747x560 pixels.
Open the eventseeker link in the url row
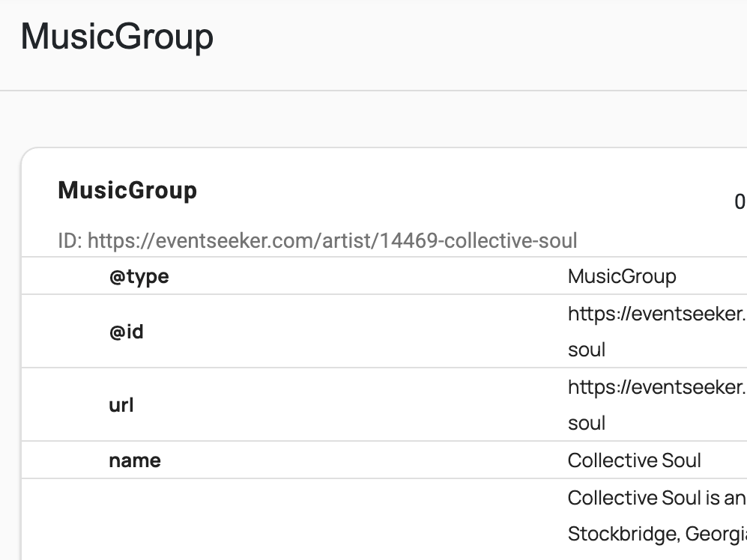click(656, 387)
